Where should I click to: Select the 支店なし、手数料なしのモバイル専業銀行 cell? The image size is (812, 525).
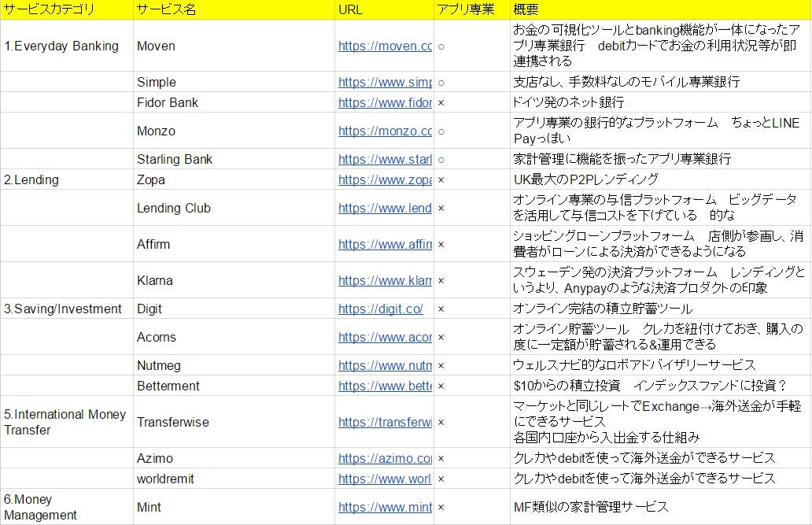click(661, 82)
